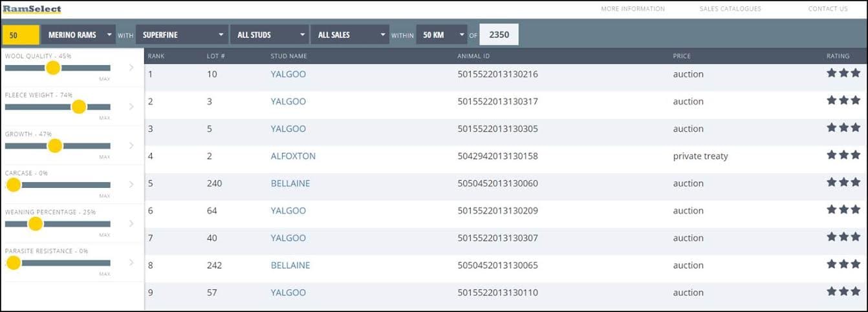Open the Merino Rams dropdown
This screenshot has height=312, width=868.
[78, 35]
